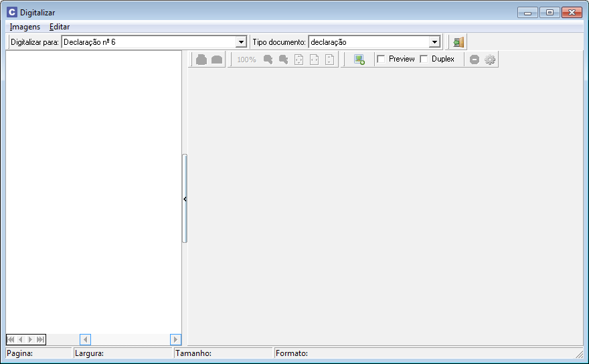The width and height of the screenshot is (589, 364).
Task: Click the Pagina status bar field
Action: [39, 353]
